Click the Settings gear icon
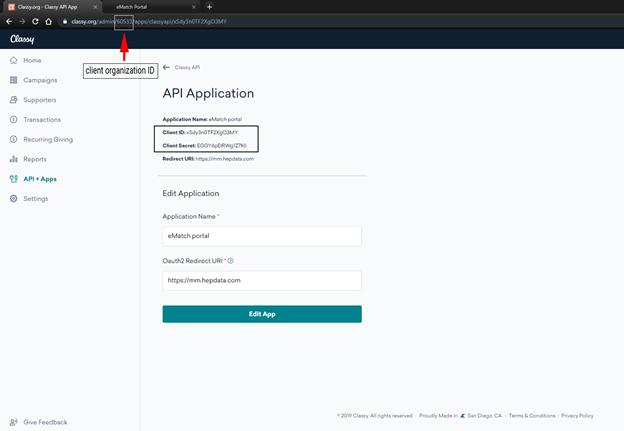 [x=14, y=199]
